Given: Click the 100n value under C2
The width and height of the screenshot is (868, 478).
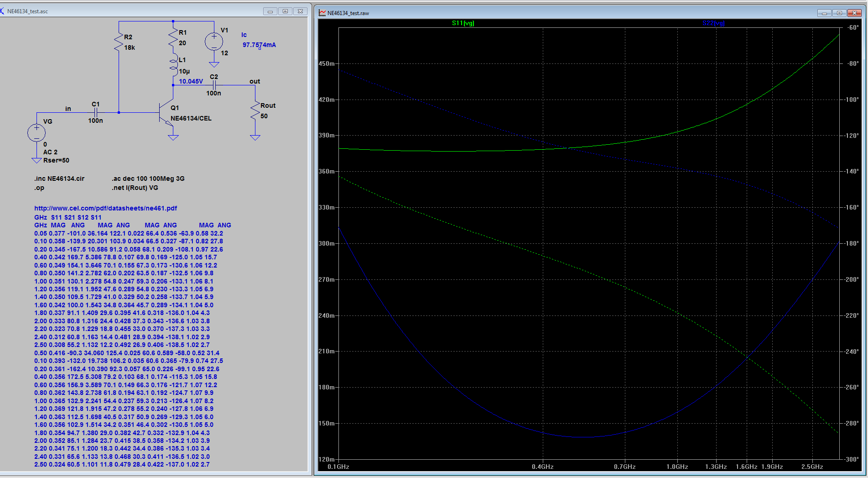Looking at the screenshot, I should point(213,93).
